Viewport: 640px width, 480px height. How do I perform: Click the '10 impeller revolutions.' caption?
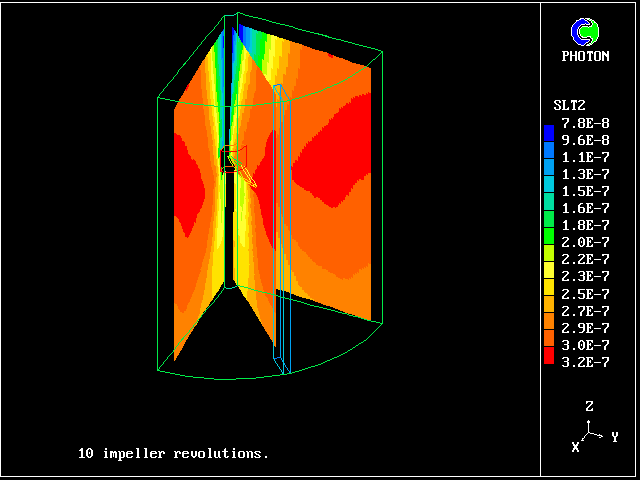point(173,453)
